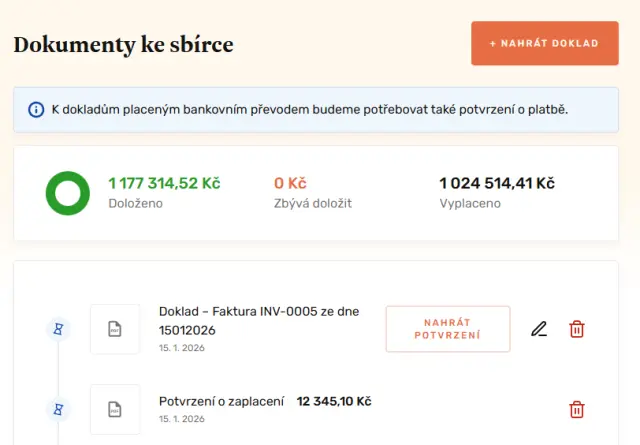
Task: Click the hourglass status icon beside Potvrzení o zaplacení
Action: coord(59,408)
